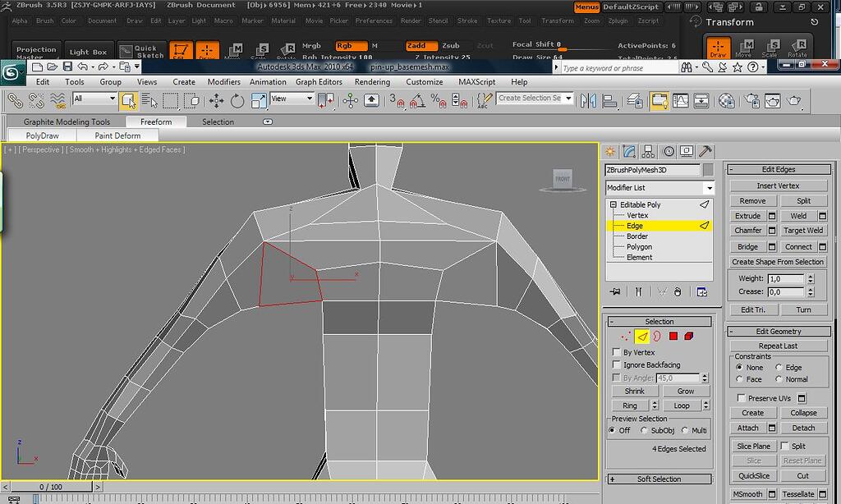
Task: Open the Rendering menu
Action: pyautogui.click(x=372, y=81)
